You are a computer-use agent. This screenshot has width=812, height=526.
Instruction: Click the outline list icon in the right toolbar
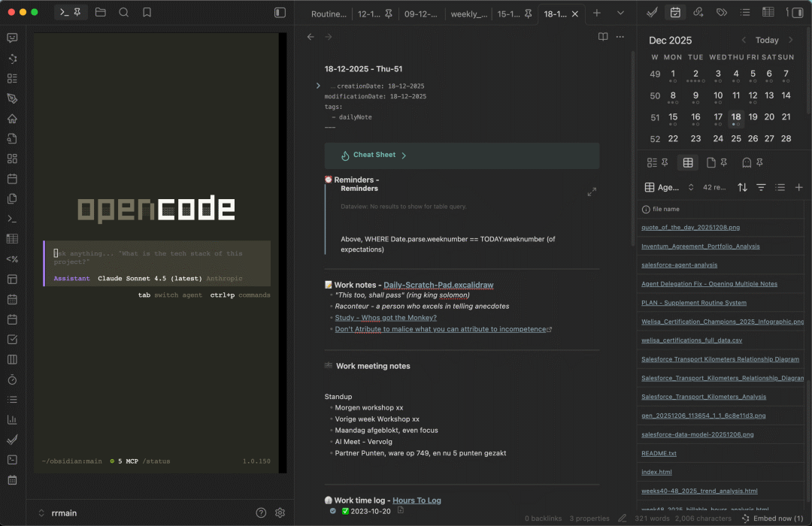pyautogui.click(x=746, y=13)
